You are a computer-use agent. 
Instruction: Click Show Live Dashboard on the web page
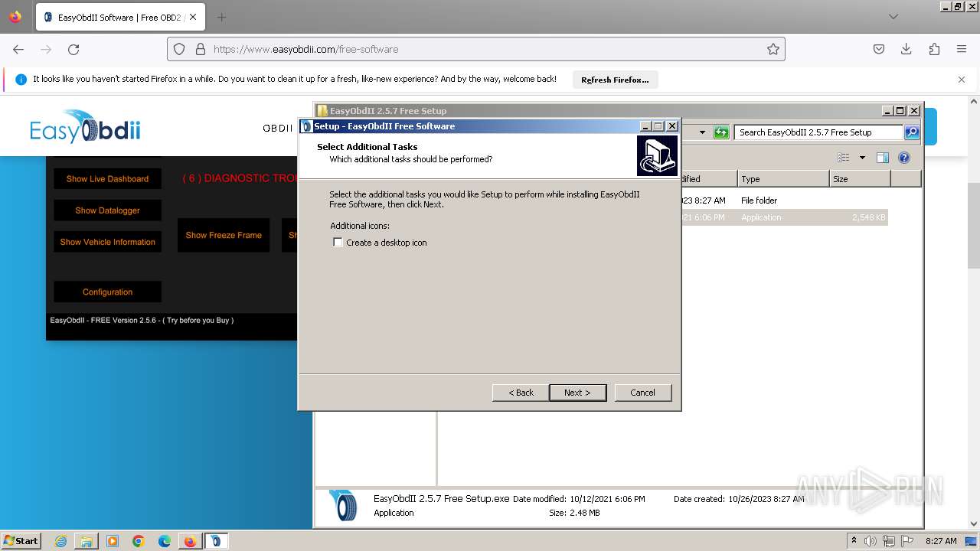[107, 179]
